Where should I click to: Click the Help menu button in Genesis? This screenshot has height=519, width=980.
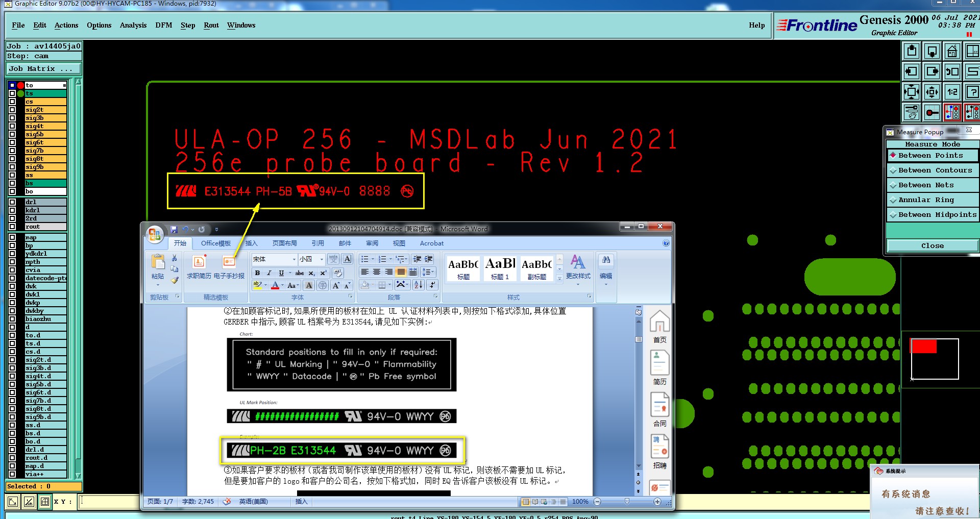[756, 25]
